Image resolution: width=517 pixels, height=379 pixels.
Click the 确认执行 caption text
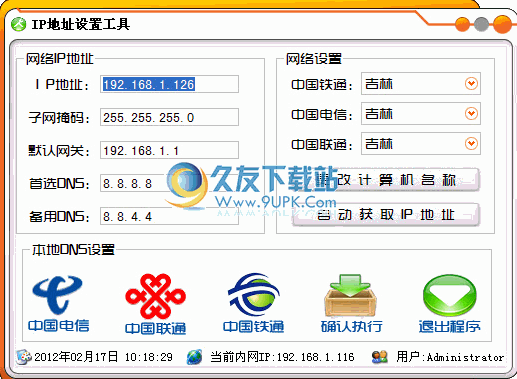(x=351, y=326)
